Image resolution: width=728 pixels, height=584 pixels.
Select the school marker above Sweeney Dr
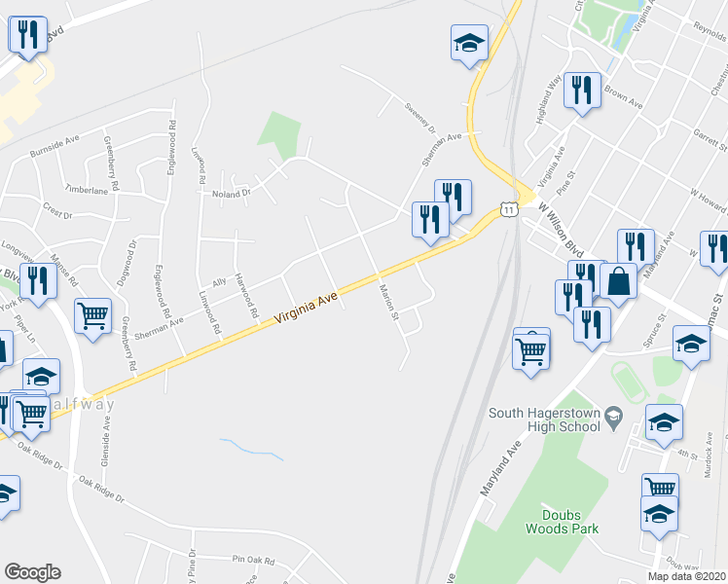(x=469, y=46)
